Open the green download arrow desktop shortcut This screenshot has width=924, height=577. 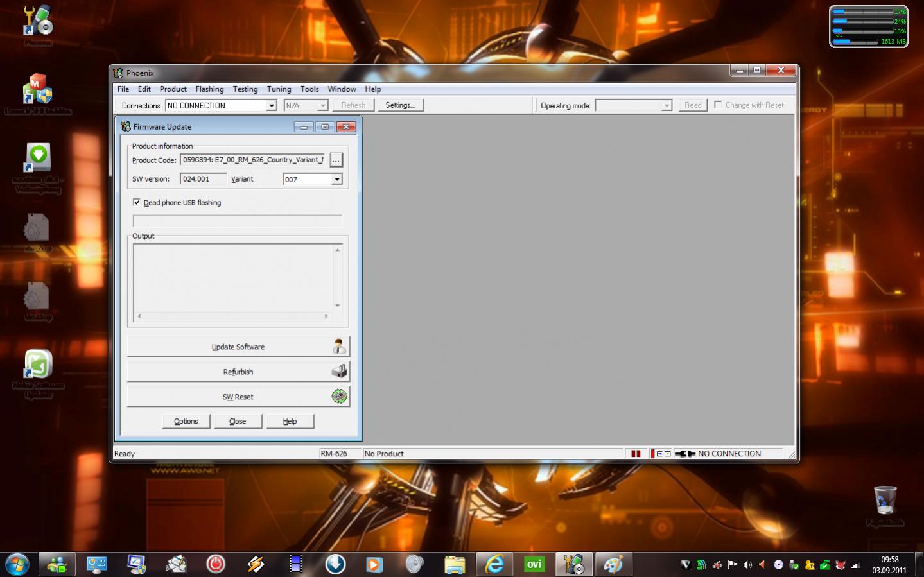38,158
